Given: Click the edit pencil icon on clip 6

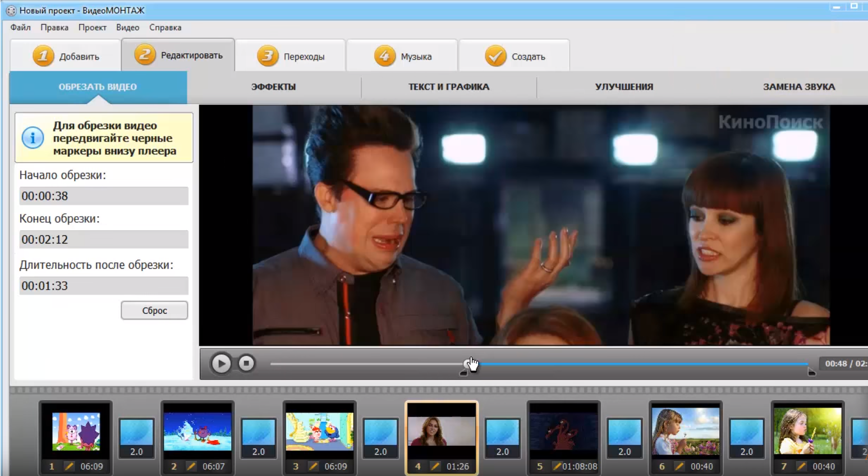Looking at the screenshot, I should click(679, 466).
